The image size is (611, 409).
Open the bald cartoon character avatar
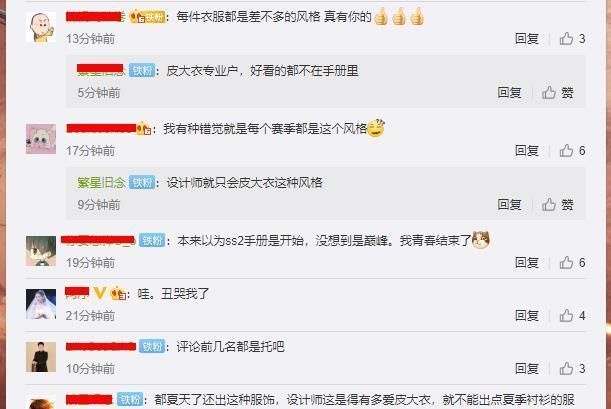[x=41, y=27]
